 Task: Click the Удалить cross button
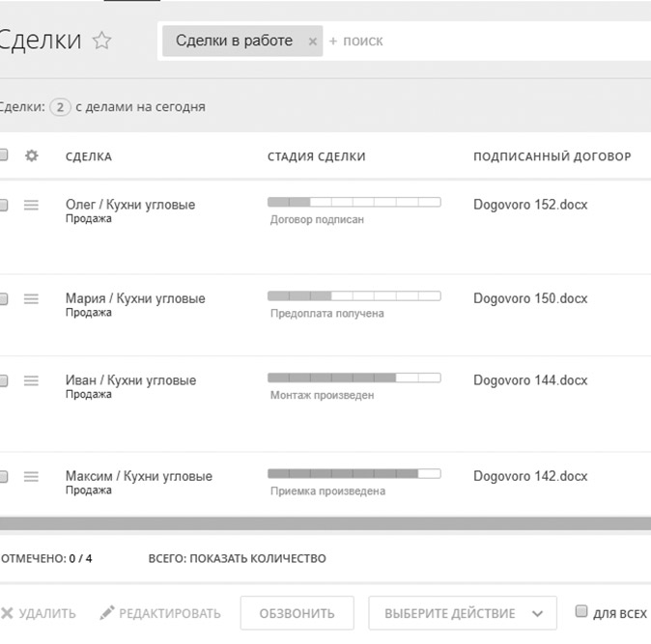tap(39, 613)
